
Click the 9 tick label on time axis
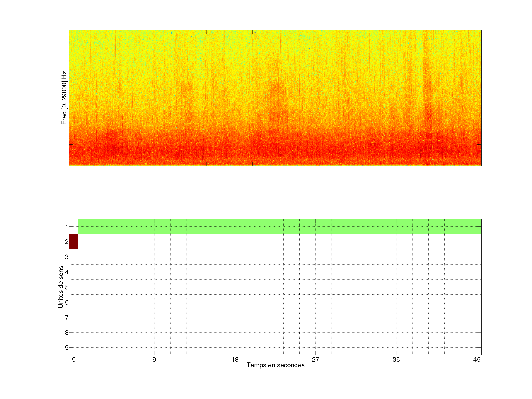pos(154,359)
